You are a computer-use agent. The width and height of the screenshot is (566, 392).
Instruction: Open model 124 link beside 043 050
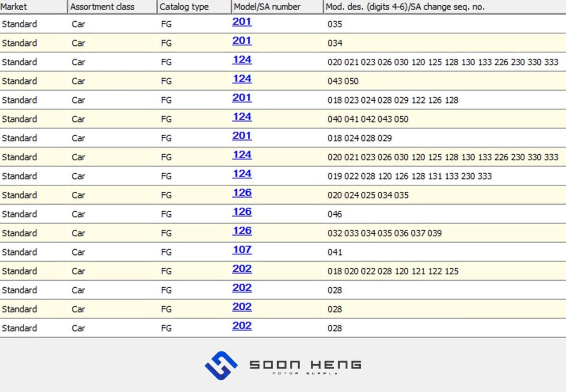coord(242,79)
